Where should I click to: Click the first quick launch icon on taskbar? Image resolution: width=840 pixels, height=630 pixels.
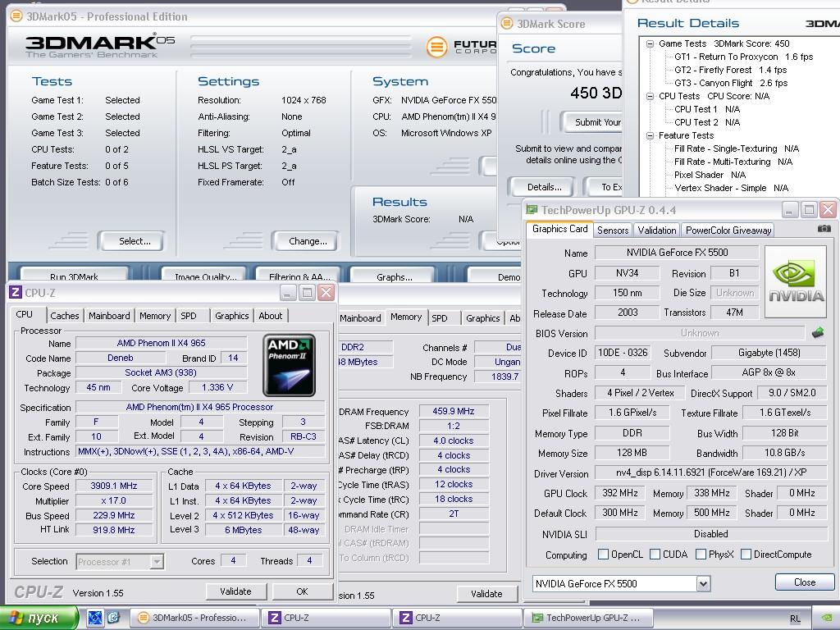click(x=94, y=618)
